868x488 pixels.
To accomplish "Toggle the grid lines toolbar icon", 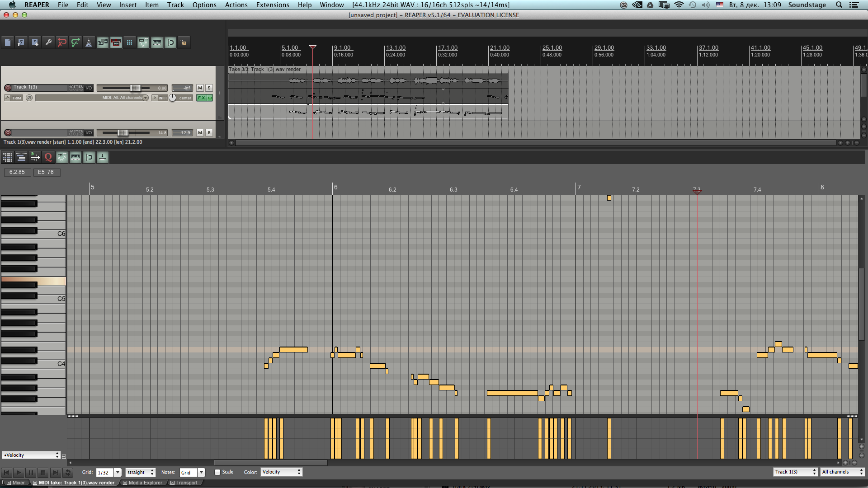I will (130, 42).
